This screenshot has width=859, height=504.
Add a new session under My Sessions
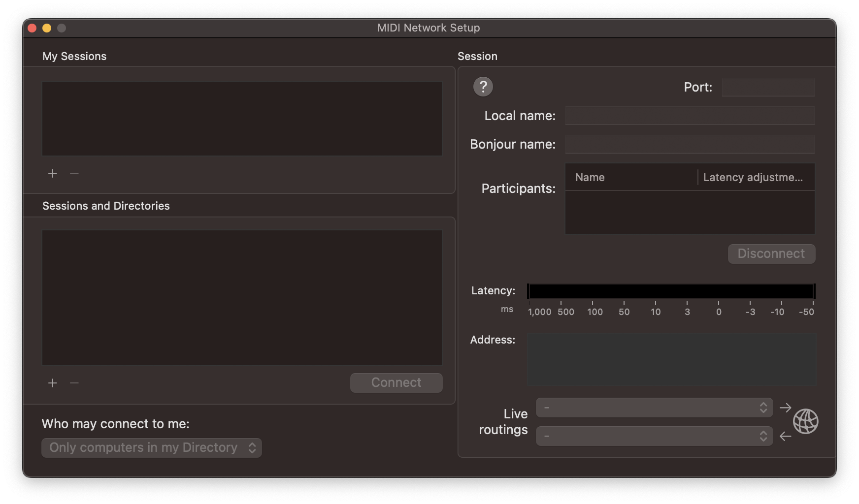(53, 173)
